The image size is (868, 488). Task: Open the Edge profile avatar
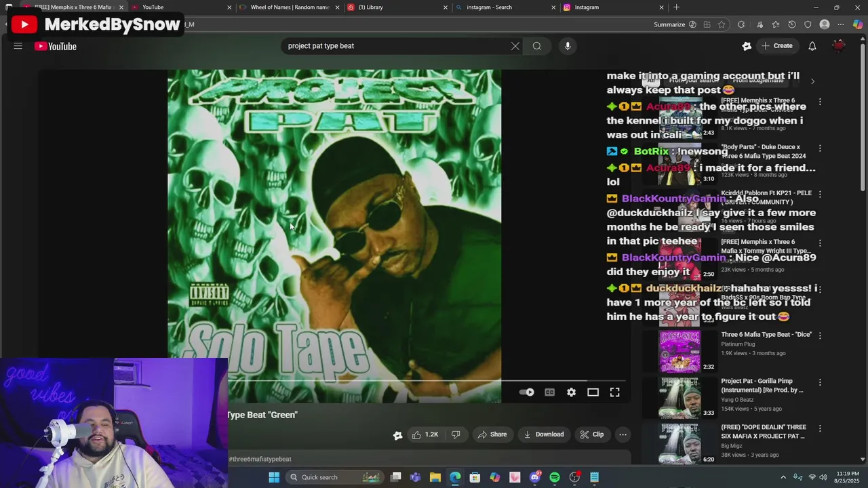(825, 24)
